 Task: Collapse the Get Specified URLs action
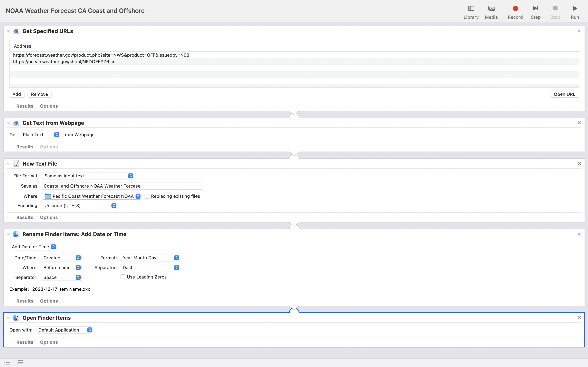[8, 31]
